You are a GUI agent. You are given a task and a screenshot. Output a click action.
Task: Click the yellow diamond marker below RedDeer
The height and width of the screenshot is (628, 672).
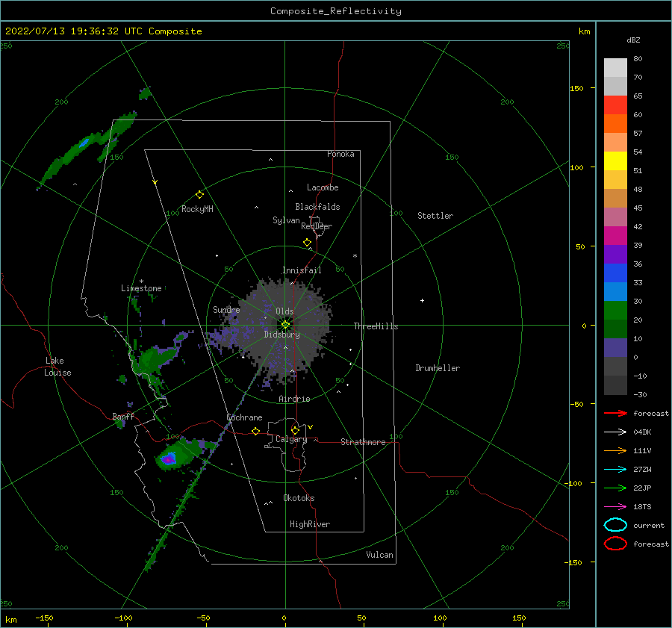(307, 243)
